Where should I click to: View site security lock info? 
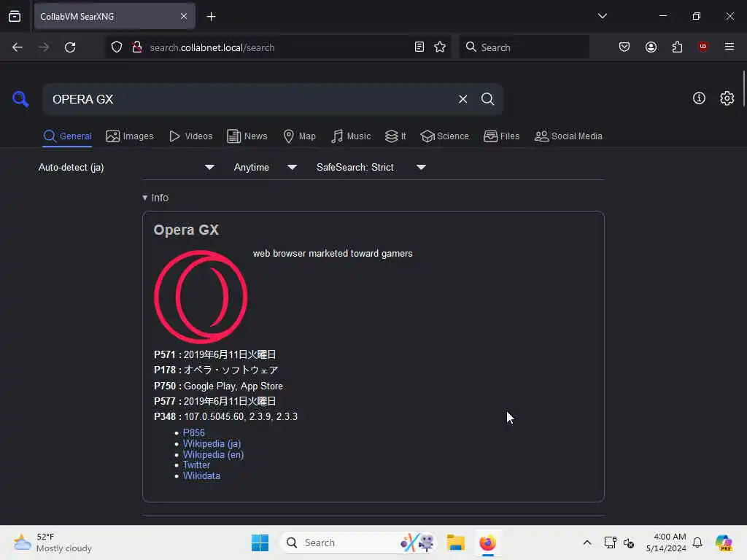pos(137,47)
